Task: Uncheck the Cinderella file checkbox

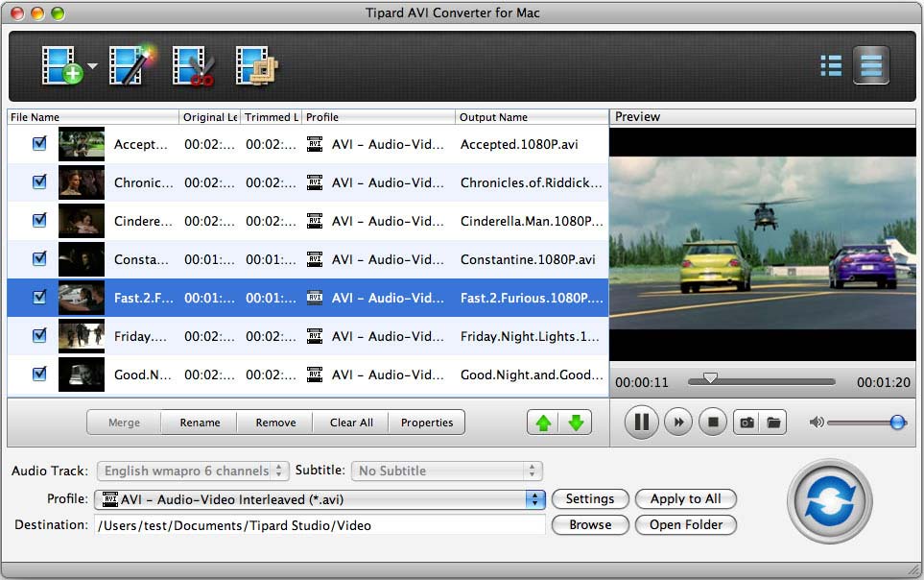Action: coord(39,220)
